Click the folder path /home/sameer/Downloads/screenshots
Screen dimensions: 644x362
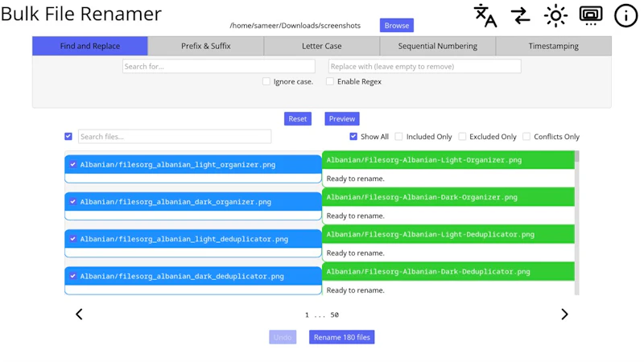(295, 26)
